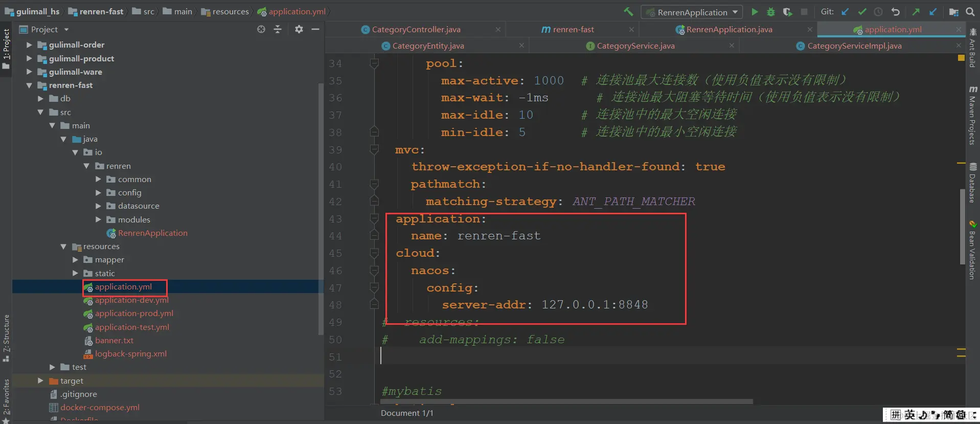This screenshot has width=980, height=424.
Task: Open the Maven Projects side panel
Action: click(972, 116)
